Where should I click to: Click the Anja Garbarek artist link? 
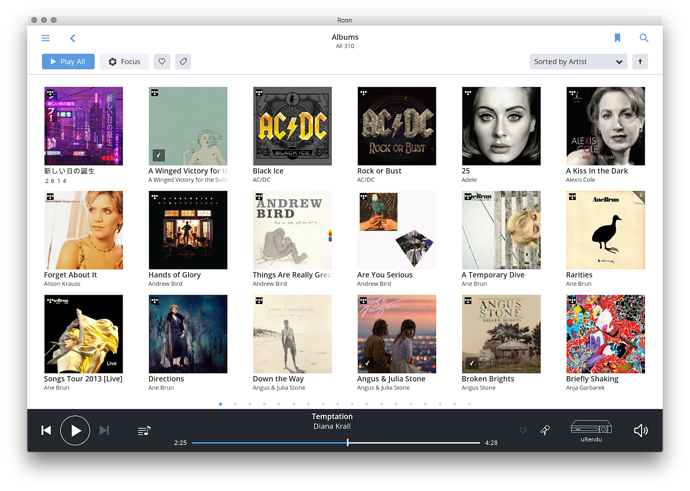coord(585,388)
